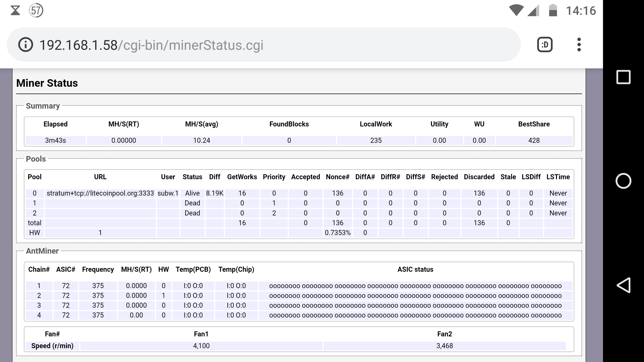This screenshot has height=362, width=644.
Task: Click the subw.1 user cell
Action: tap(168, 193)
